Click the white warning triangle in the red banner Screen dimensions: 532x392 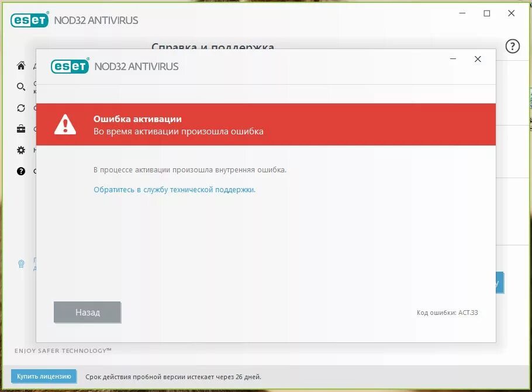(65, 124)
